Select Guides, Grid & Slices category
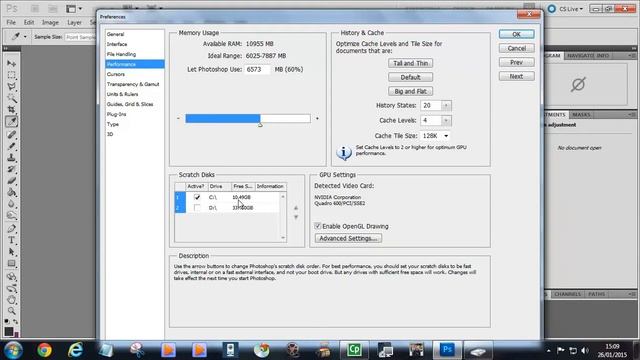Viewport: 640px width, 360px height. [130, 104]
